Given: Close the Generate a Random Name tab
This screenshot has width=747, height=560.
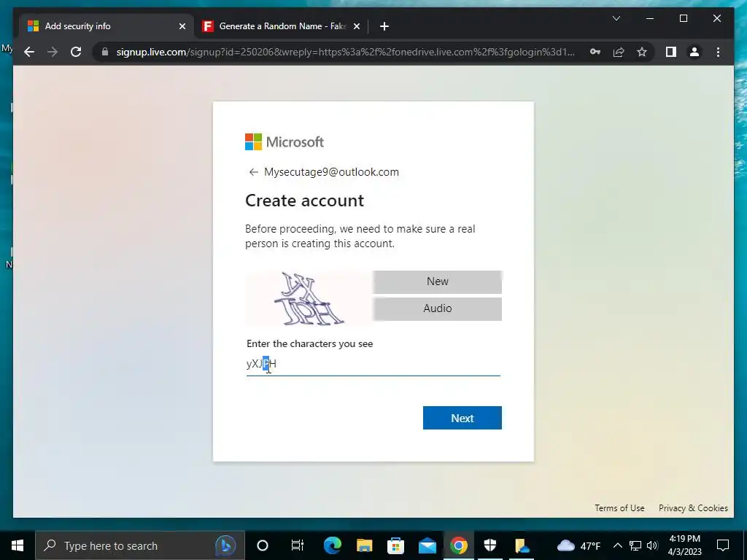Looking at the screenshot, I should point(356,26).
